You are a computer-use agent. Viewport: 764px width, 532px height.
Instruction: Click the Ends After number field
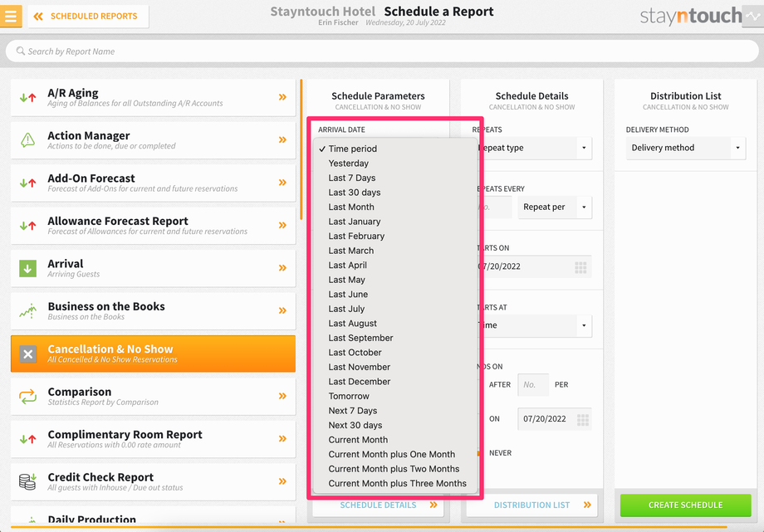coord(533,385)
